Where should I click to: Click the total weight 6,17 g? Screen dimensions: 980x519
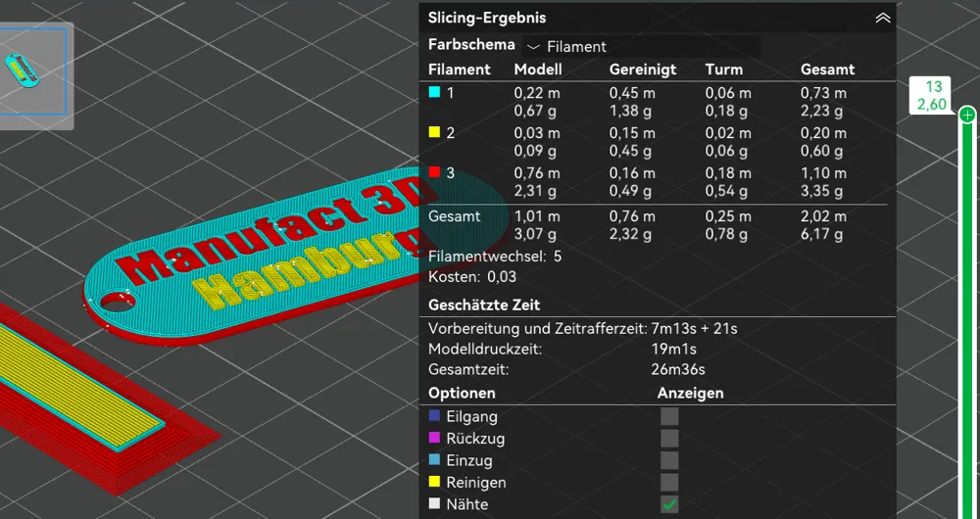click(821, 235)
